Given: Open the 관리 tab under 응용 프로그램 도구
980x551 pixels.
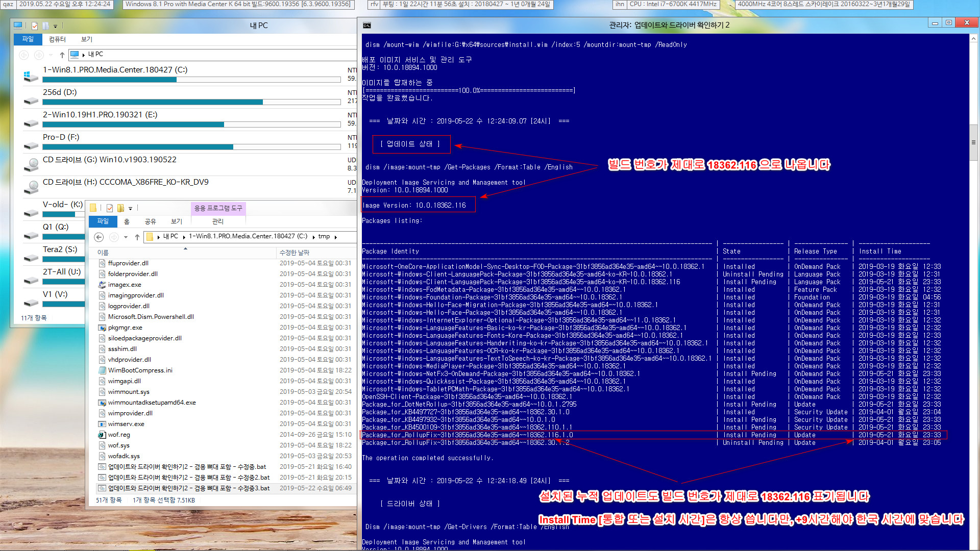Looking at the screenshot, I should 218,221.
